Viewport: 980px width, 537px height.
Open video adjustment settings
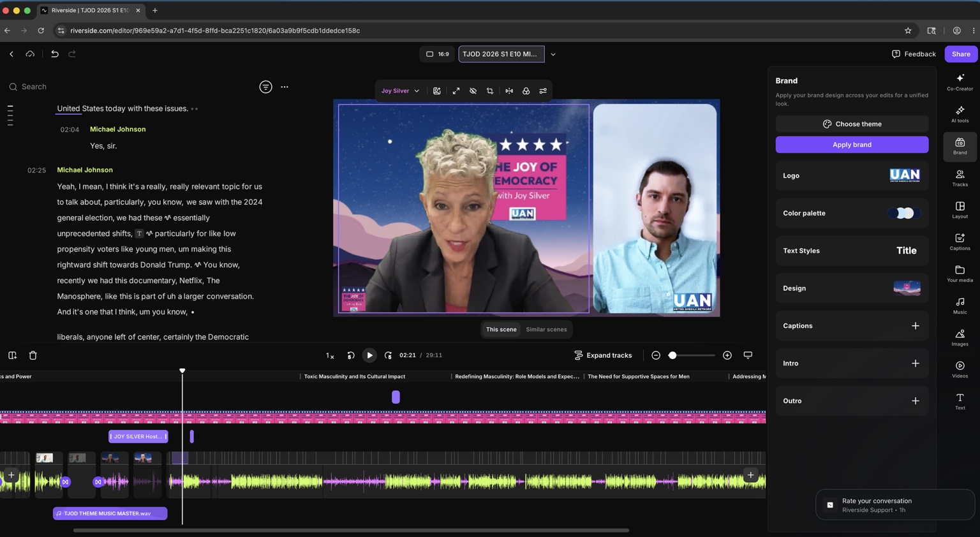pos(543,91)
